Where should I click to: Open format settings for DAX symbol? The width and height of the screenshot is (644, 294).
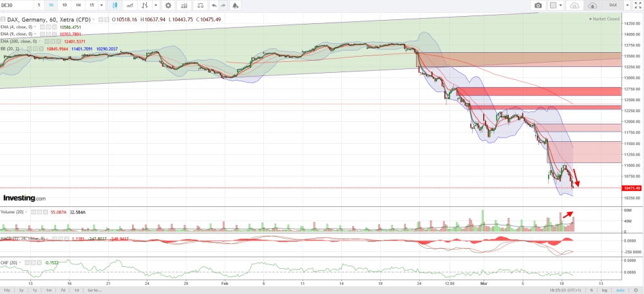[107, 19]
